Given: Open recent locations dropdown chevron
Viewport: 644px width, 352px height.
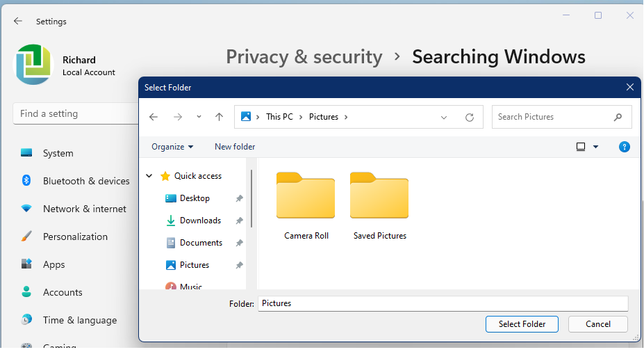Looking at the screenshot, I should (199, 117).
